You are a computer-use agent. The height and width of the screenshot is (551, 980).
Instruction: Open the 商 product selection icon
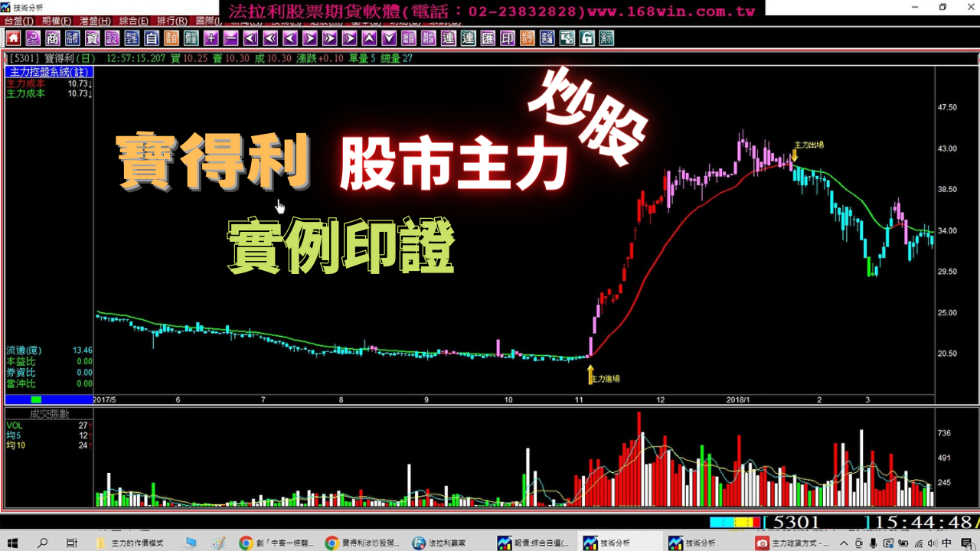pyautogui.click(x=52, y=38)
